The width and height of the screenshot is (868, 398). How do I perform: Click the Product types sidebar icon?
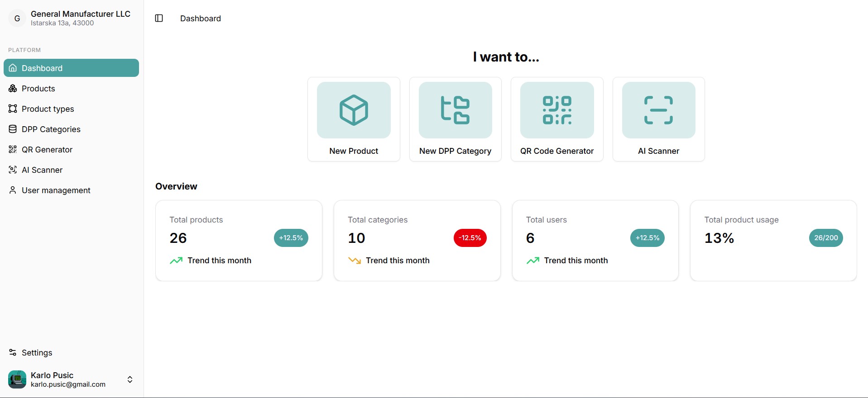(x=13, y=109)
